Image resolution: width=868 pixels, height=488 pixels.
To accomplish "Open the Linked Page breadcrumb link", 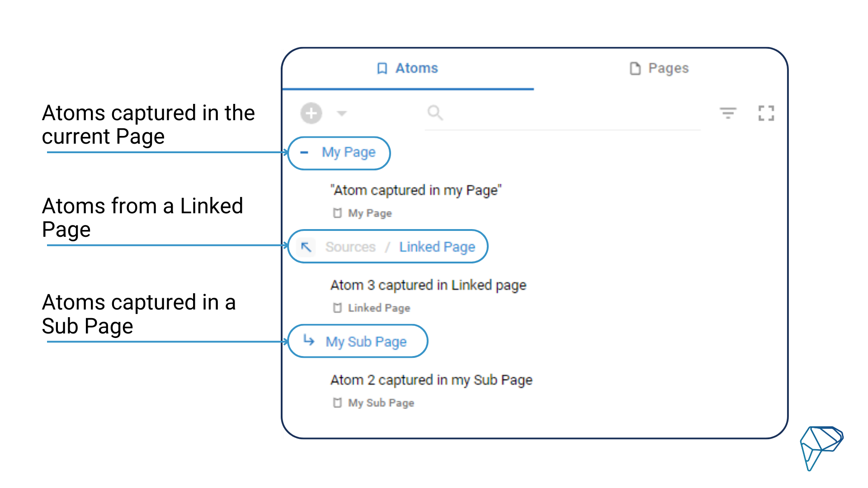I will tap(436, 247).
